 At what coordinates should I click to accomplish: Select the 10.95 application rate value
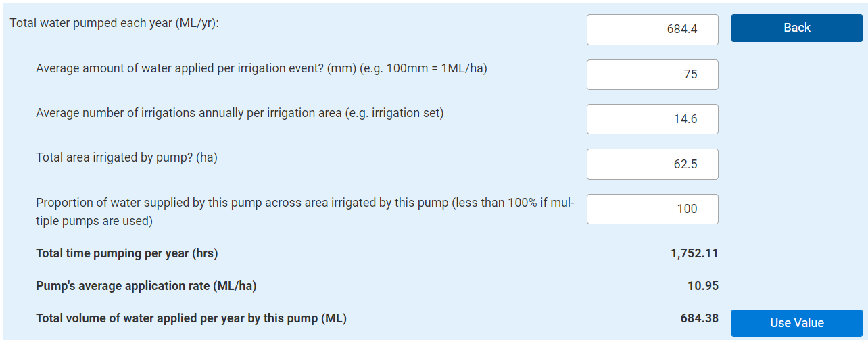(703, 286)
